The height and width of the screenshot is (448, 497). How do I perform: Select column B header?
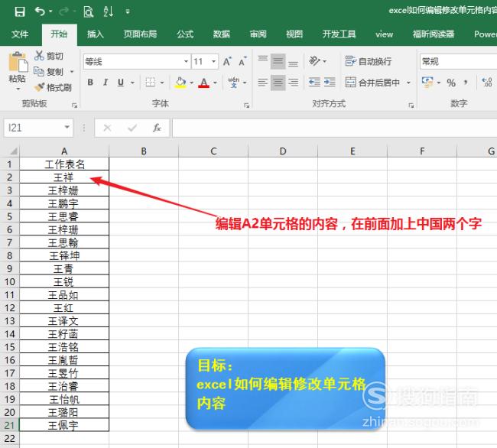point(144,151)
